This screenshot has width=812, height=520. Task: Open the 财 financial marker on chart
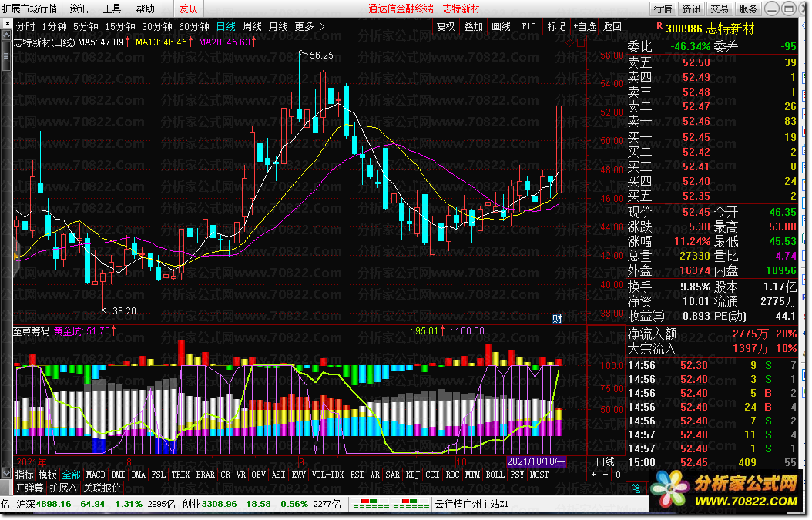point(557,318)
